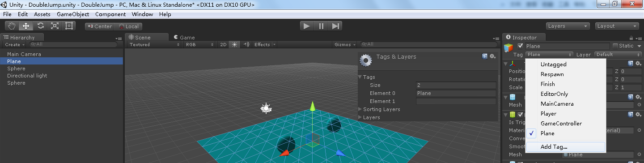
Task: Select Directional light in Hierarchy
Action: pos(62,76)
